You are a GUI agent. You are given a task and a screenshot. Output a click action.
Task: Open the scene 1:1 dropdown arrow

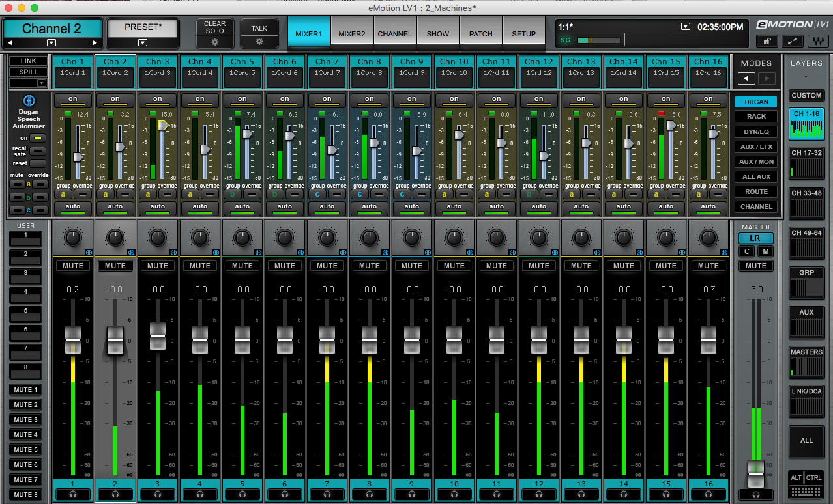pyautogui.click(x=685, y=27)
